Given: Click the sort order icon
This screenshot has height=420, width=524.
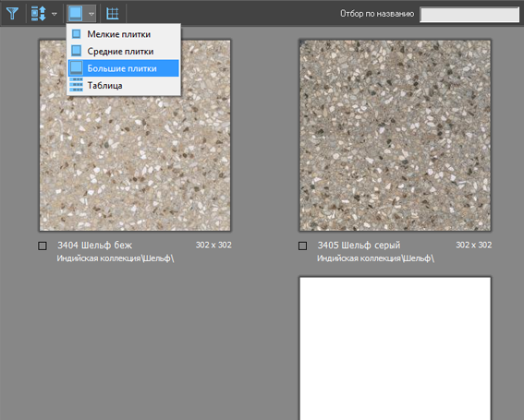Looking at the screenshot, I should [38, 14].
